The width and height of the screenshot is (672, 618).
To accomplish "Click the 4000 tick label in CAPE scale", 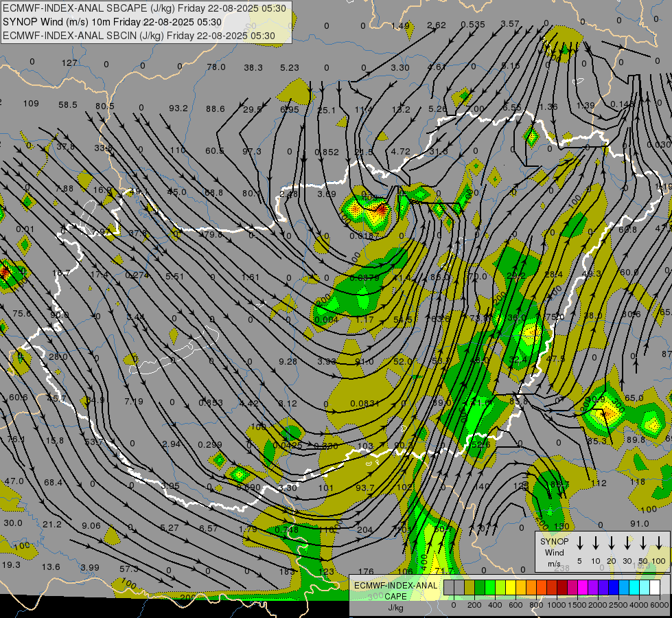I will click(x=639, y=605).
